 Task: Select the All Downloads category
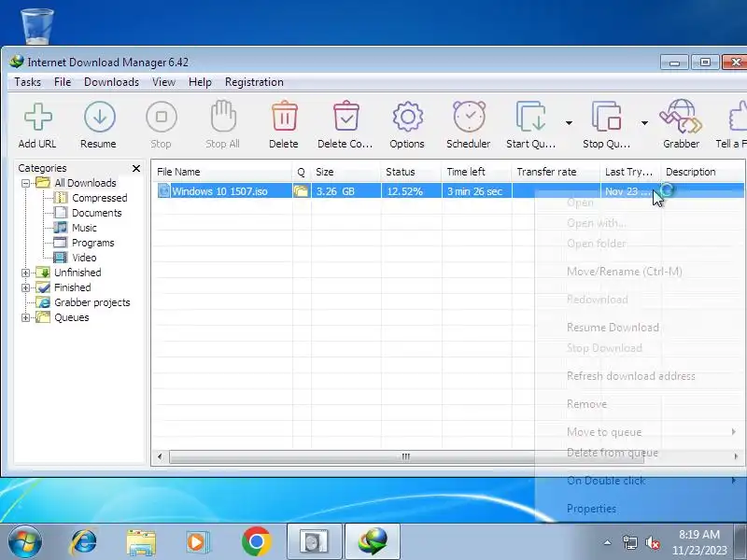pyautogui.click(x=85, y=183)
